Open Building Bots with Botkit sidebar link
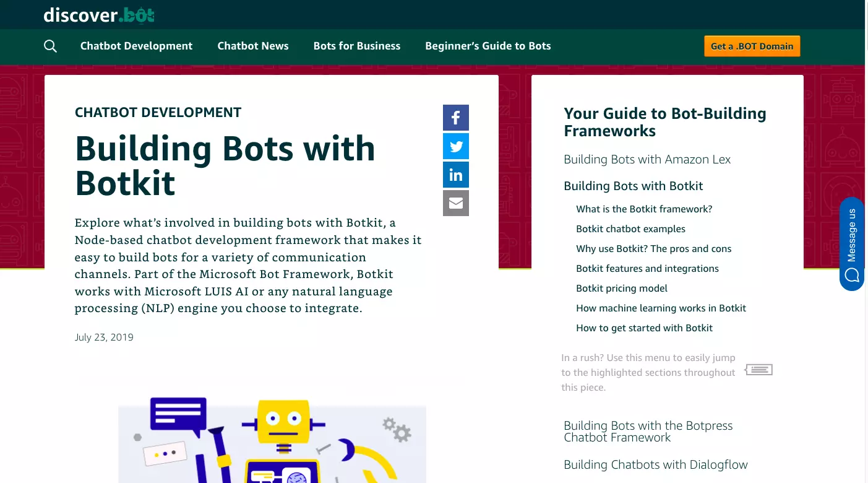This screenshot has width=868, height=483. coord(634,186)
